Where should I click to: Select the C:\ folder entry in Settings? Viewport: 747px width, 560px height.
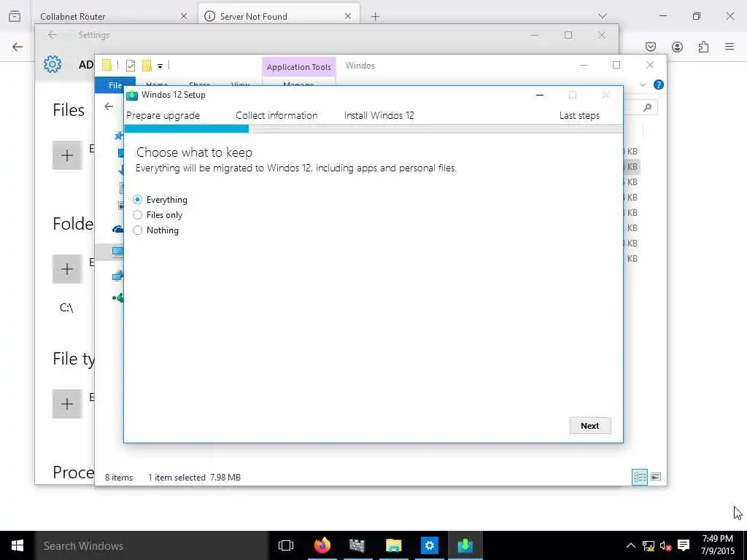click(x=66, y=308)
